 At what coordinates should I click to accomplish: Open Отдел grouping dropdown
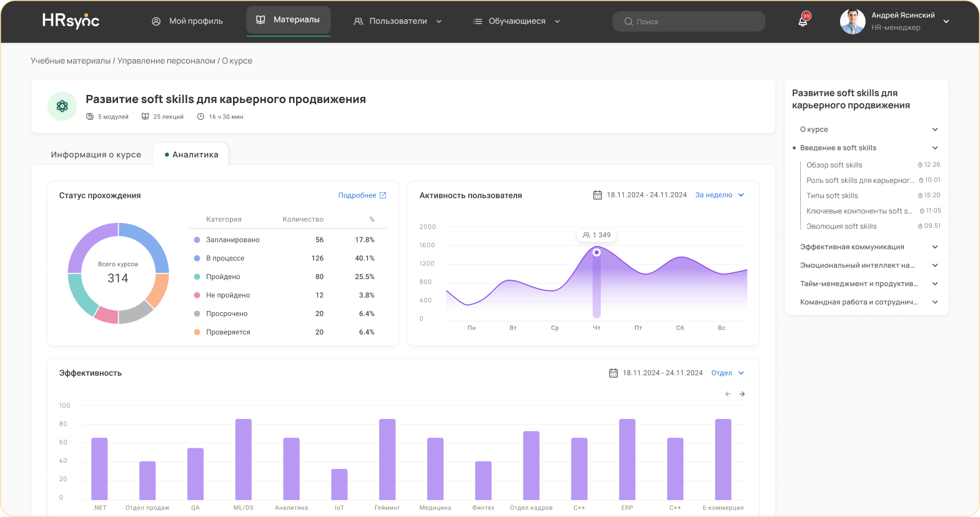coord(728,373)
